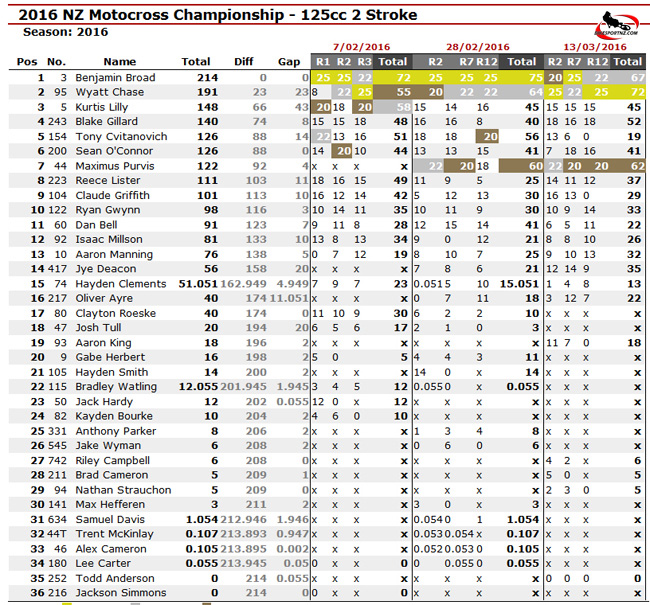Click Kurtis Lilly's name in third place

click(101, 107)
